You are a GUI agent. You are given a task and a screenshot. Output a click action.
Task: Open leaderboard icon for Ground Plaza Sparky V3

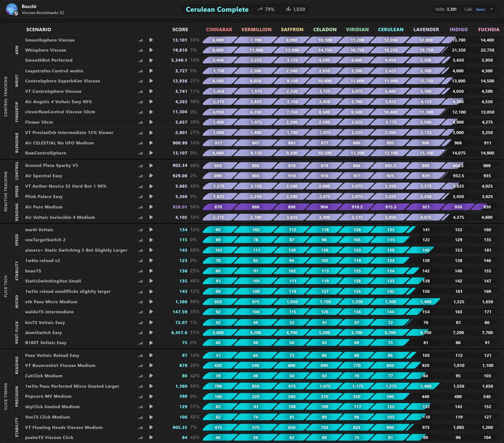(140, 166)
